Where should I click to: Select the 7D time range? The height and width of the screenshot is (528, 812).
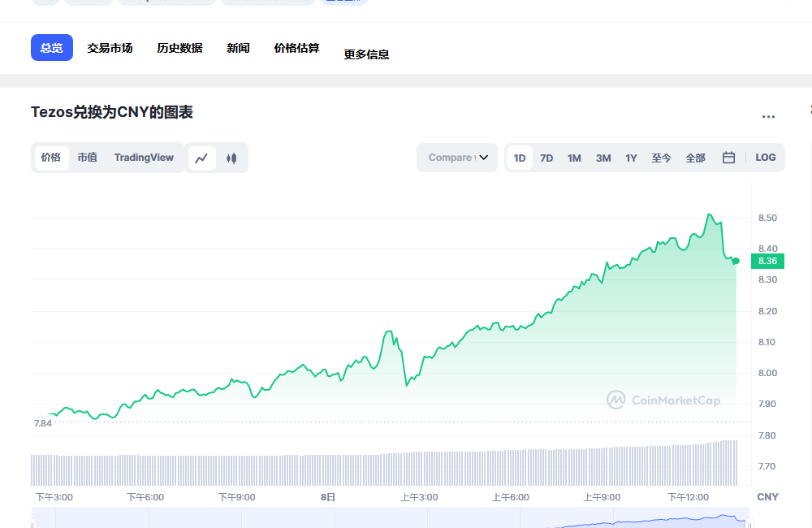[546, 158]
